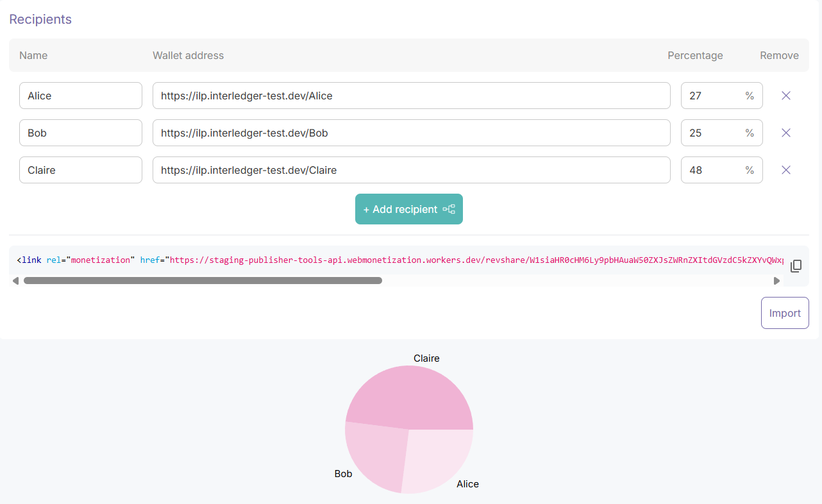Remove the Alice recipient row
The height and width of the screenshot is (504, 822).
coord(785,96)
